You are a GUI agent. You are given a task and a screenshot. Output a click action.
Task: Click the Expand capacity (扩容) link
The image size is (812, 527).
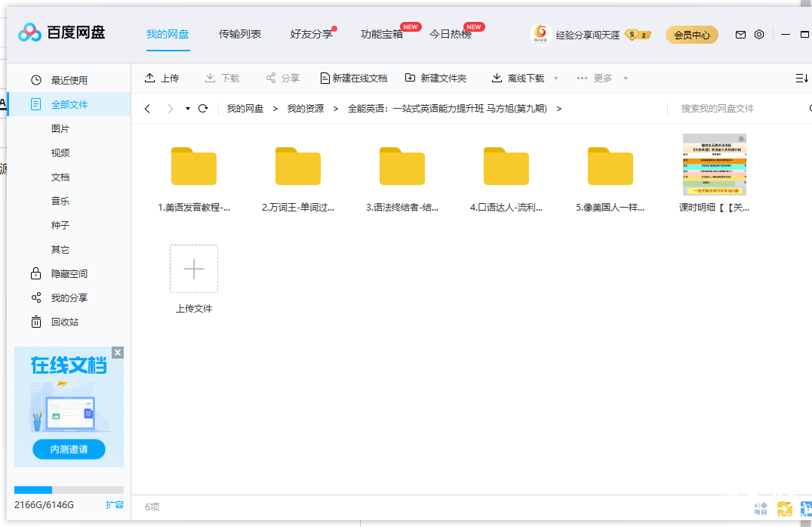(114, 504)
